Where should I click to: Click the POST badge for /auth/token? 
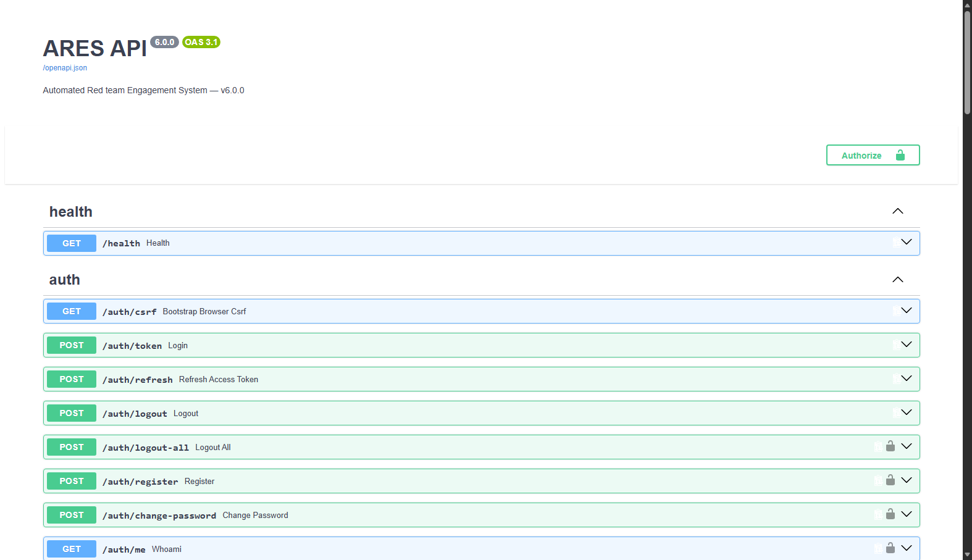click(x=72, y=345)
